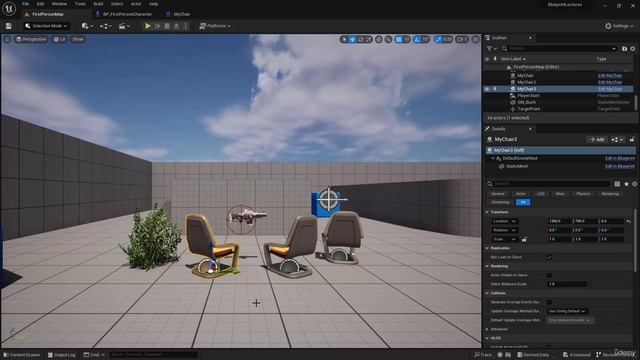Image resolution: width=640 pixels, height=360 pixels.
Task: Toggle the scale lock icon
Action: click(x=524, y=239)
